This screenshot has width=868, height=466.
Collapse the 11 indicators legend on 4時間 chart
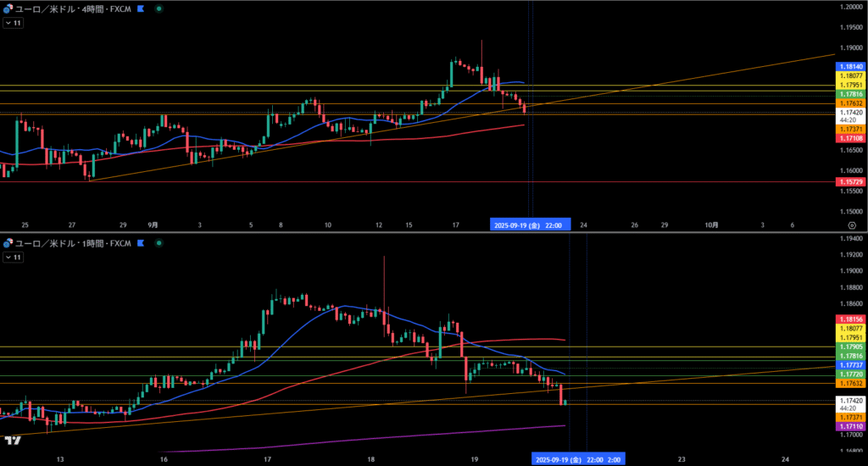[13, 23]
